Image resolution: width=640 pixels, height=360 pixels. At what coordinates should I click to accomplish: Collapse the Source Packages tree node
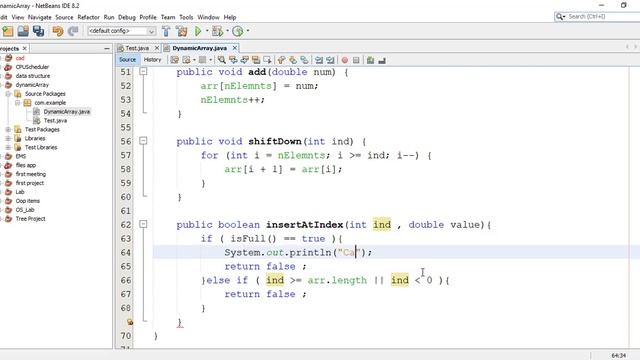(x=8, y=94)
